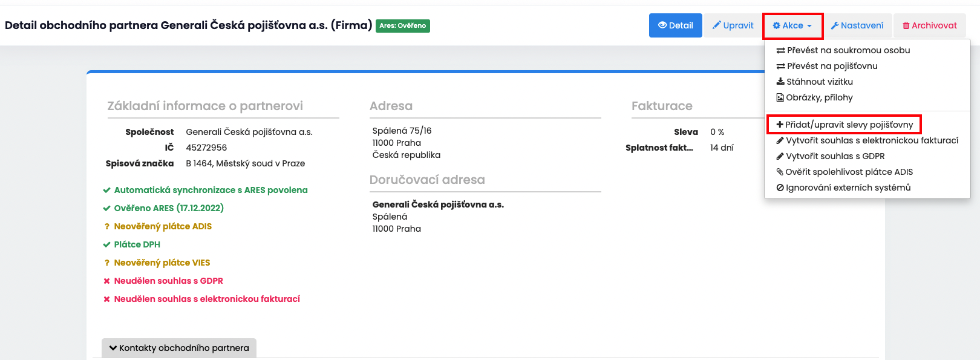Select Převést na pojišťovnu menu item
The height and width of the screenshot is (360, 980).
point(867,66)
